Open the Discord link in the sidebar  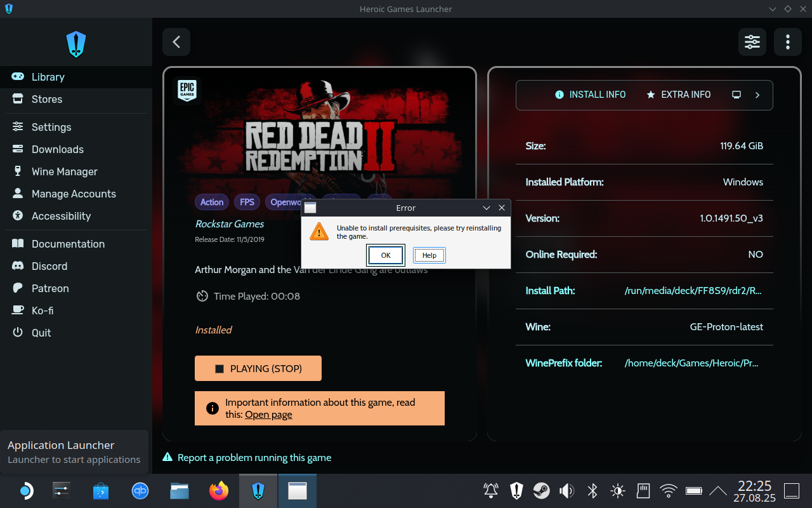pyautogui.click(x=76, y=266)
